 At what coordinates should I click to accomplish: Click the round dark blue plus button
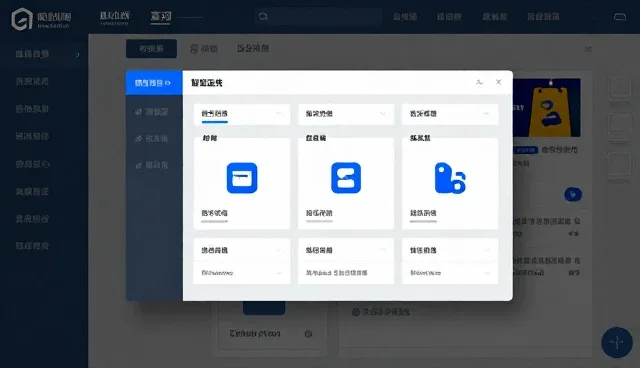617,342
